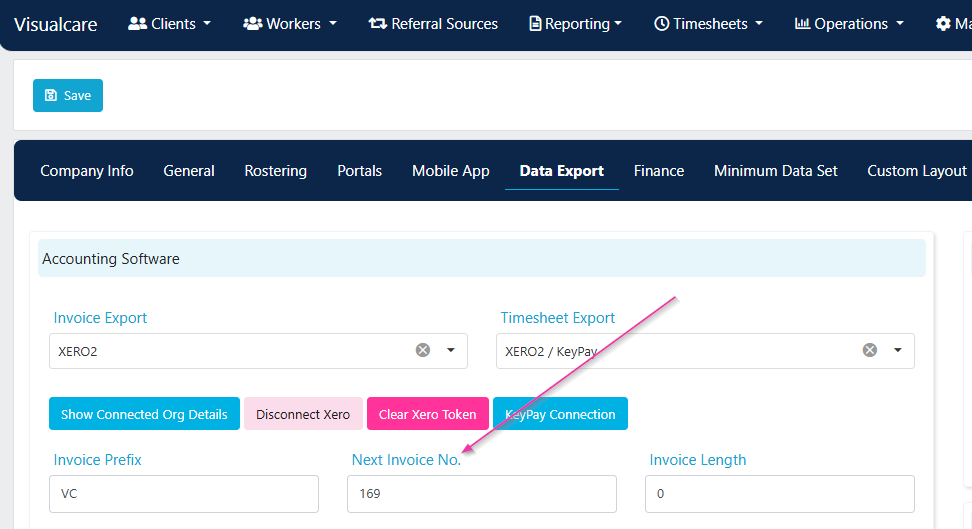Clear the Timesheet Export selection
972x529 pixels.
pyautogui.click(x=870, y=350)
